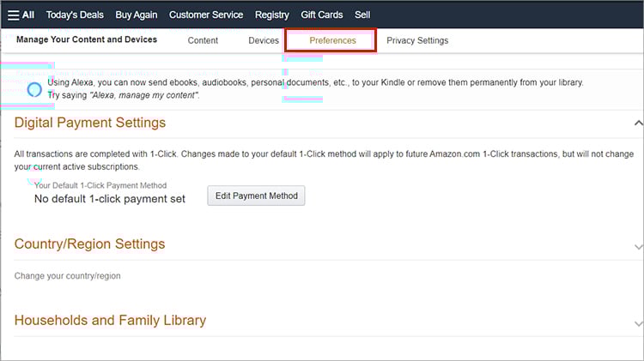Go to Today's Deals

pyautogui.click(x=75, y=15)
